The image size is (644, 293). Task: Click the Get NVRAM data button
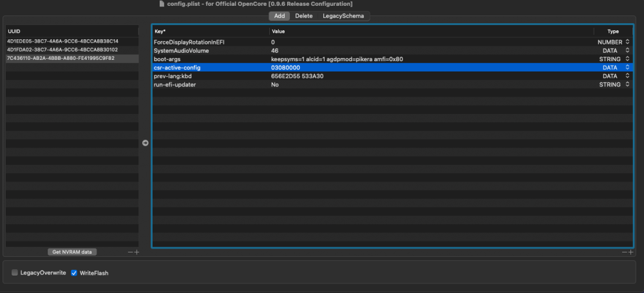pyautogui.click(x=72, y=252)
